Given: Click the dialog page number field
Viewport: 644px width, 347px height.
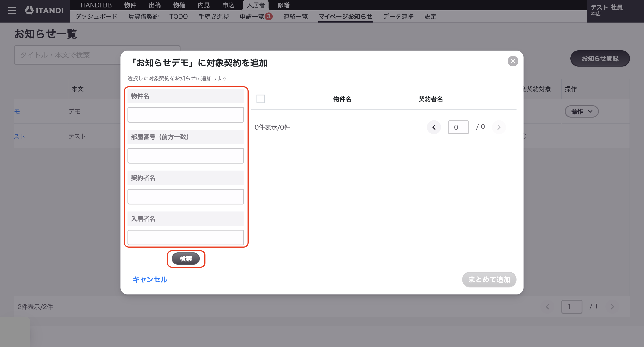Looking at the screenshot, I should tap(458, 127).
